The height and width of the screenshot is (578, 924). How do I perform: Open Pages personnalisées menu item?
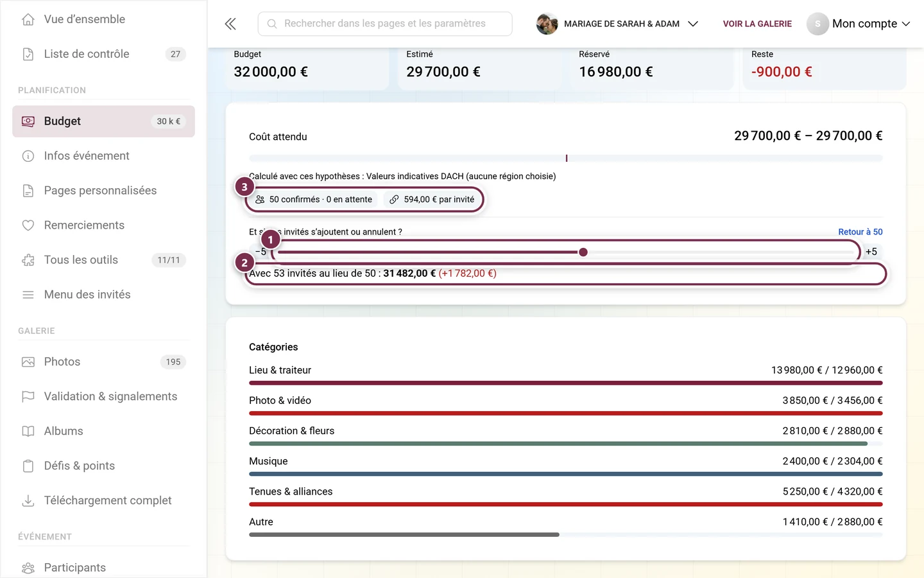pos(103,191)
